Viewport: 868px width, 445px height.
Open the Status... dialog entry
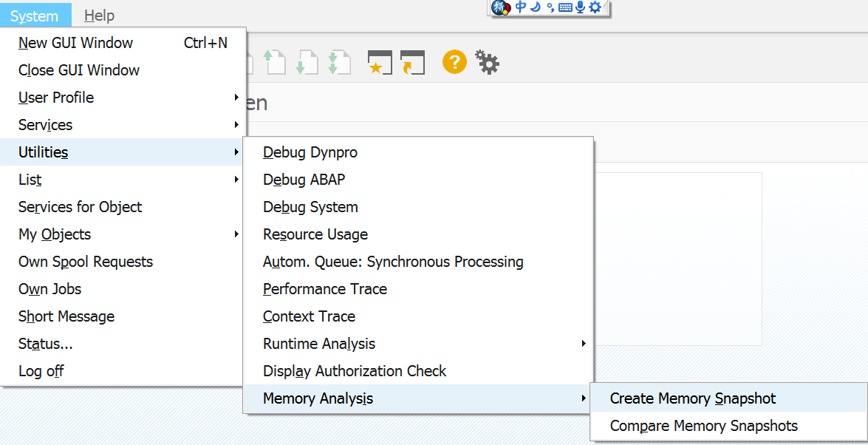(123, 344)
